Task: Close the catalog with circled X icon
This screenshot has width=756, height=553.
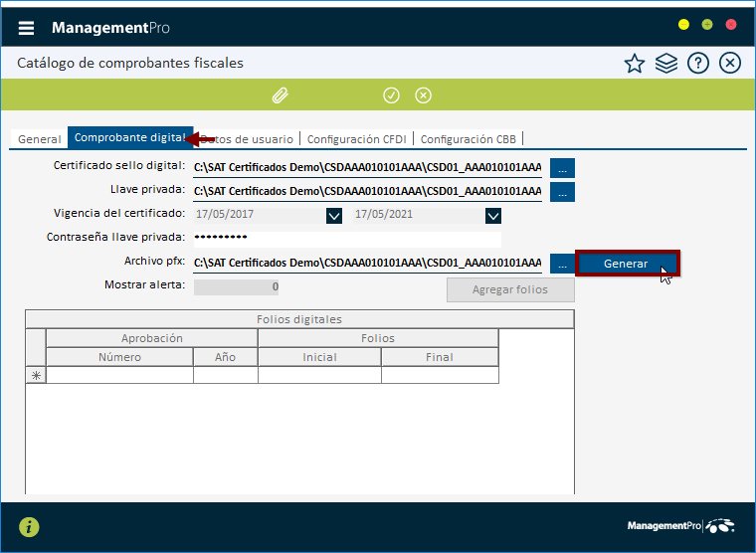Action: 730,64
